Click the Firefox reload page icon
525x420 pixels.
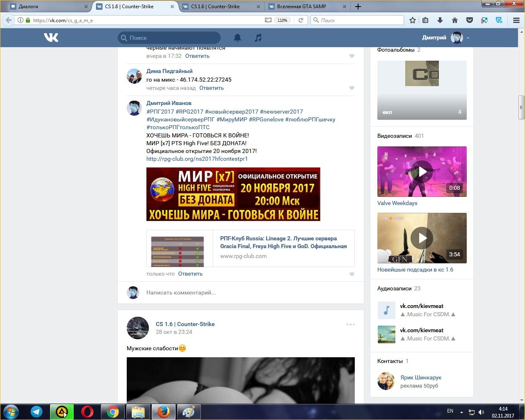pyautogui.click(x=301, y=20)
